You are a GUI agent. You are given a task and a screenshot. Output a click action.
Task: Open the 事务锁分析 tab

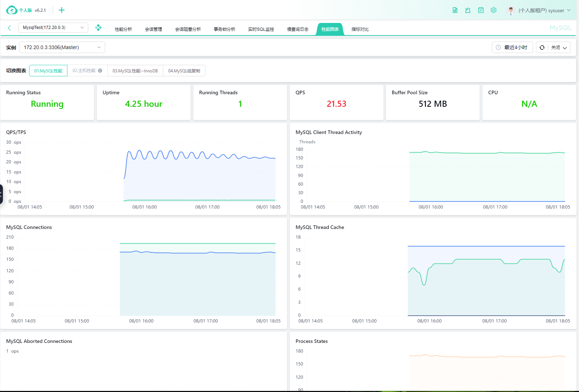click(x=225, y=29)
